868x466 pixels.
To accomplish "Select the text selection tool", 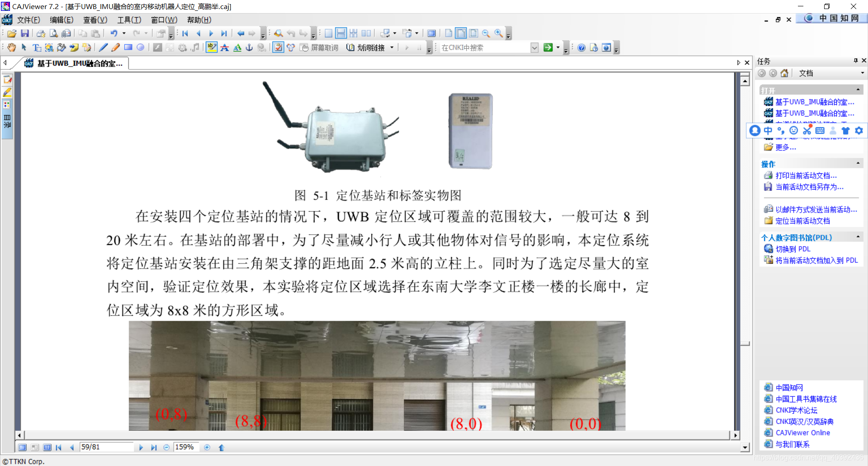I will (37, 48).
